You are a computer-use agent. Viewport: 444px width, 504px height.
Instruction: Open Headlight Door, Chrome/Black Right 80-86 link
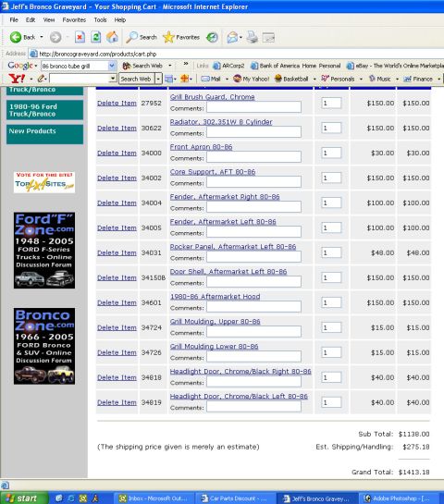pyautogui.click(x=240, y=372)
